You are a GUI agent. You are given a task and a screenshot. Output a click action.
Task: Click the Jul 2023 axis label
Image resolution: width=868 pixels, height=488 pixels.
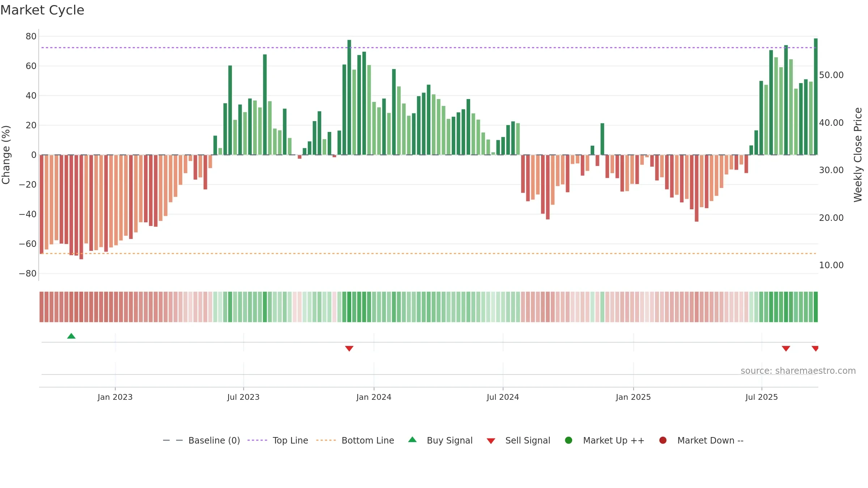[243, 397]
